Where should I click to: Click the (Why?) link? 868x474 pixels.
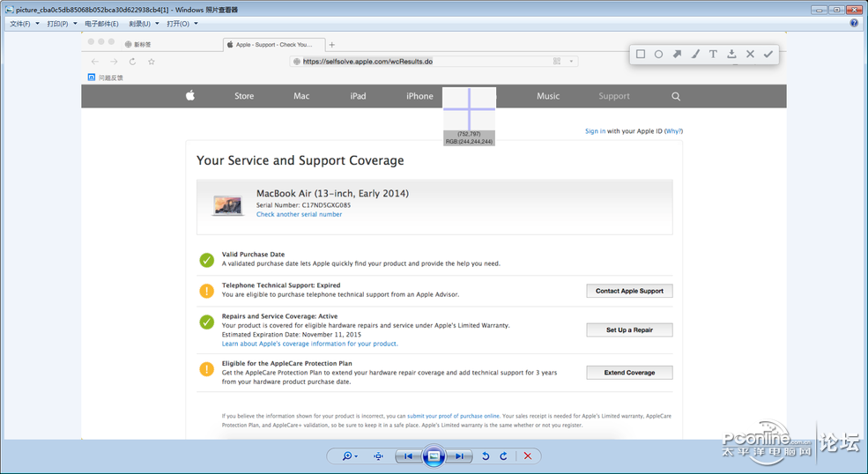pos(674,131)
